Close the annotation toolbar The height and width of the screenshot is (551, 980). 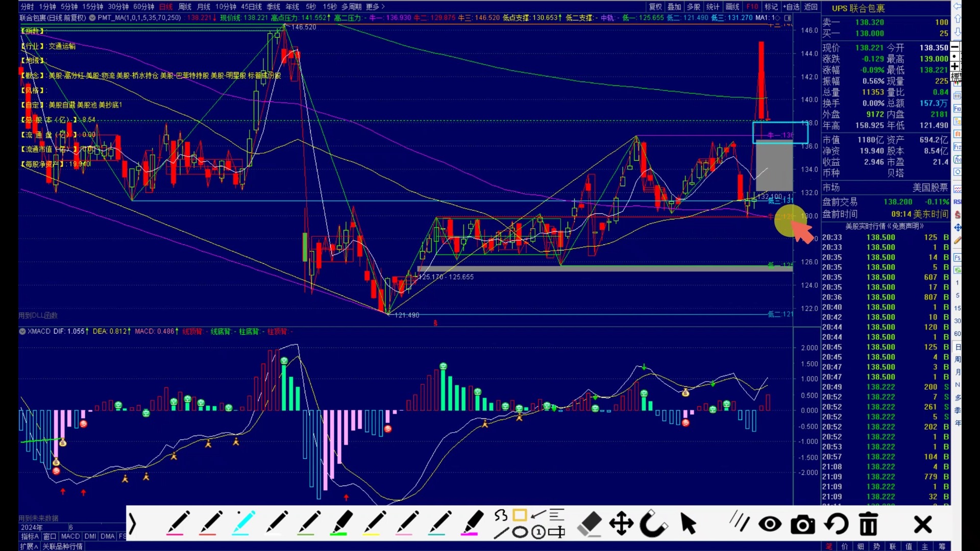(923, 524)
